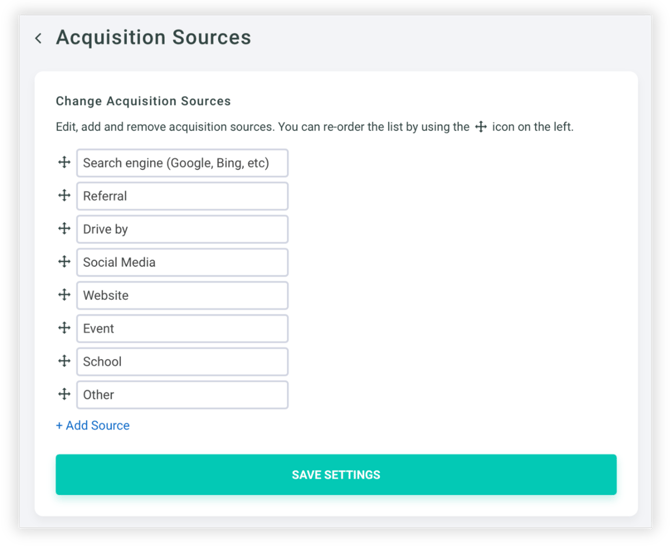Click the move icon beside Search engine
The width and height of the screenshot is (670, 547).
[64, 162]
